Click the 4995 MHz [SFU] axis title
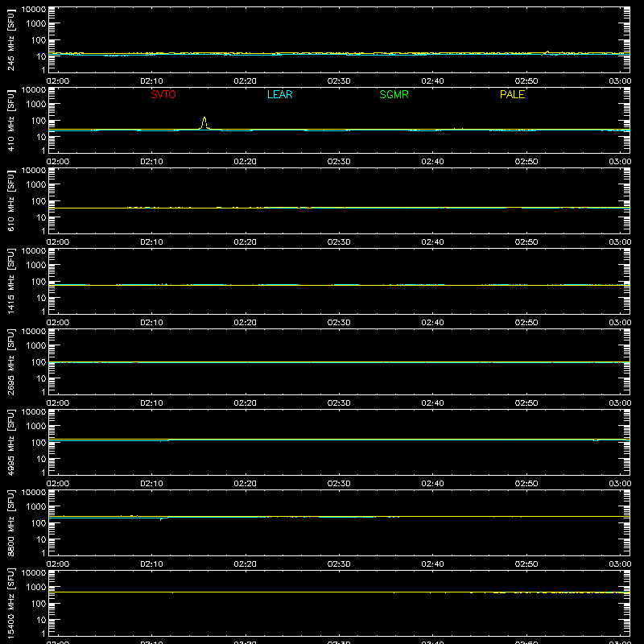 click(x=10, y=442)
